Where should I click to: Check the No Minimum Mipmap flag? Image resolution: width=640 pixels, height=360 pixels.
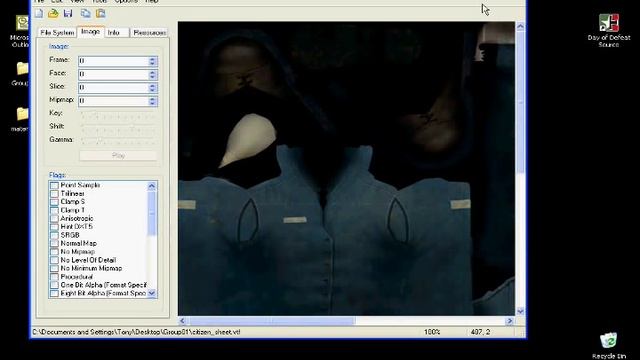pos(54,268)
